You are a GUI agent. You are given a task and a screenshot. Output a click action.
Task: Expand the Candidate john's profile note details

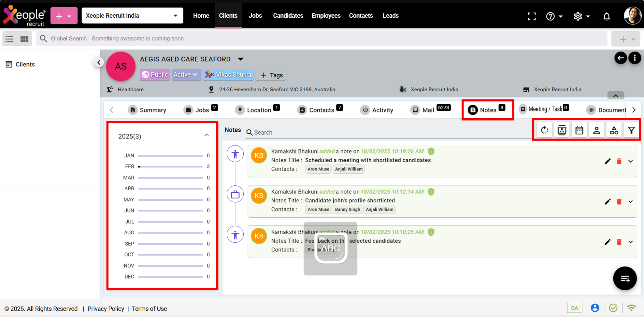click(x=630, y=201)
